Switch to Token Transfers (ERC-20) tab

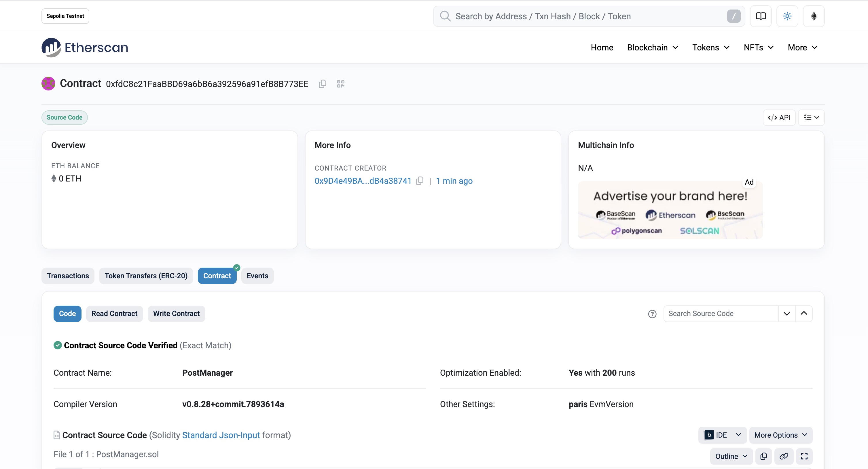coord(146,276)
